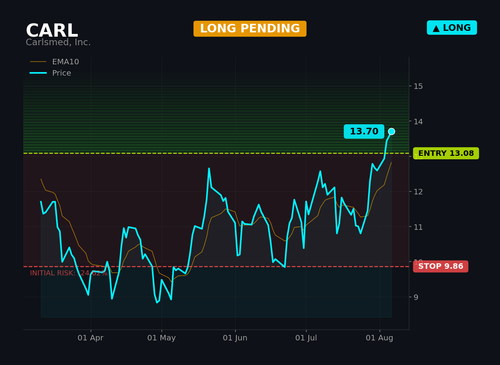Click the EMA10 legend line swatch
The height and width of the screenshot is (365, 500).
38,62
